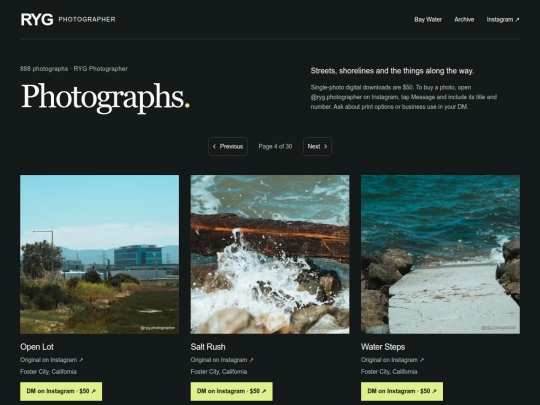This screenshot has width=540, height=405.
Task: Click Foster City, California under Salt Rush
Action: coord(219,372)
